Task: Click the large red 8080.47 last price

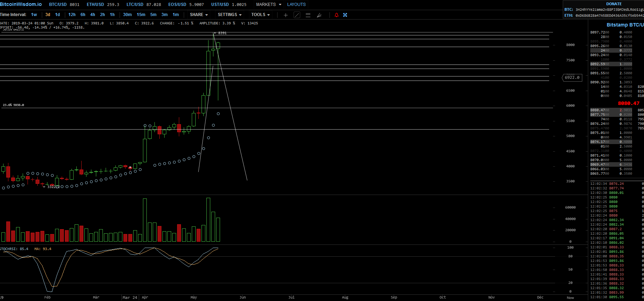Action: click(x=629, y=103)
